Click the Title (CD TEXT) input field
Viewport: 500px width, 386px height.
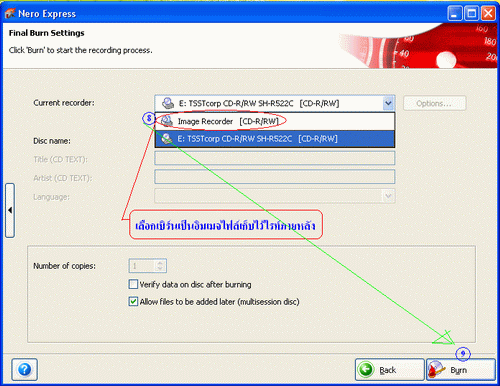pyautogui.click(x=275, y=158)
